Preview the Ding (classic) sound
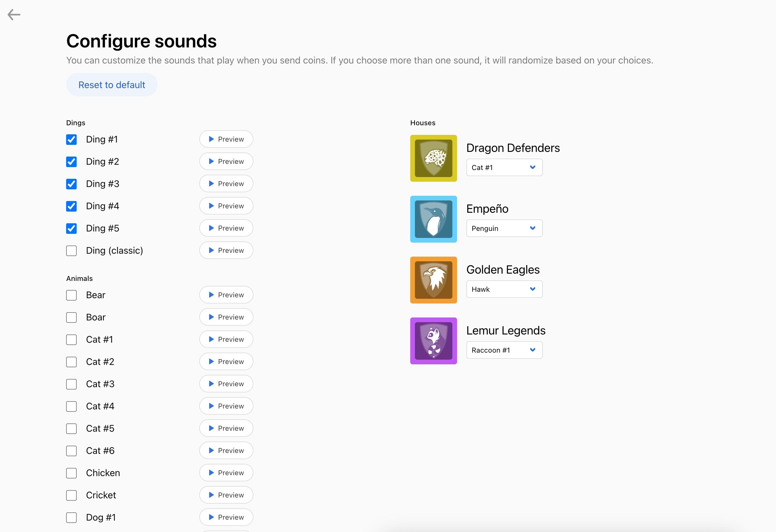Viewport: 776px width, 532px height. coord(226,250)
